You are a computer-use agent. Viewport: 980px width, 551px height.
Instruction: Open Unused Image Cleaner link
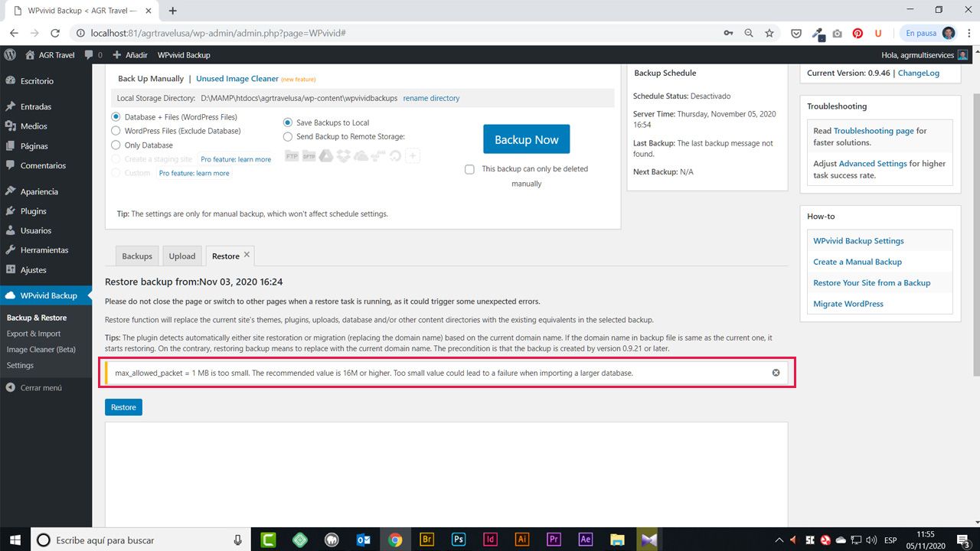coord(237,79)
